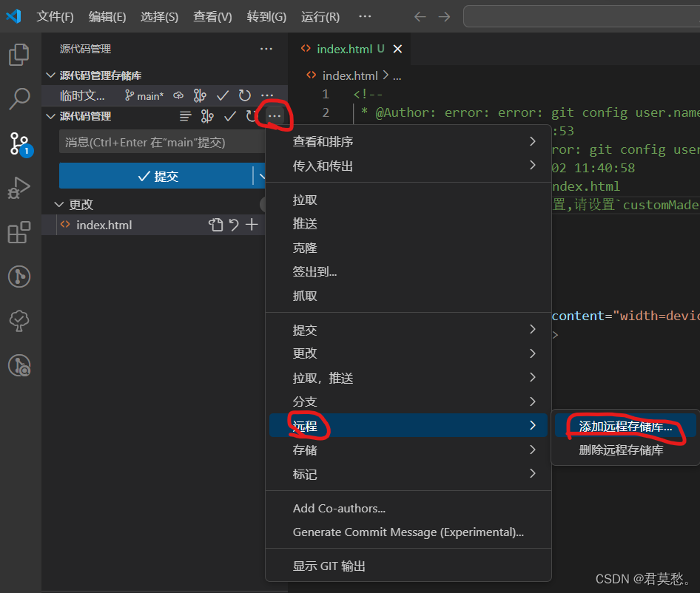The image size is (700, 593).
Task: Click the sync cloud icon next to main*
Action: coord(178,95)
